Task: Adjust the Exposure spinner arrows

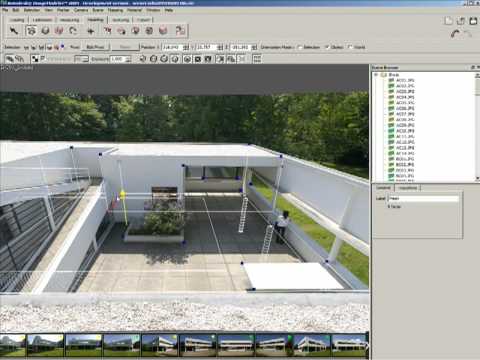Action: point(129,59)
